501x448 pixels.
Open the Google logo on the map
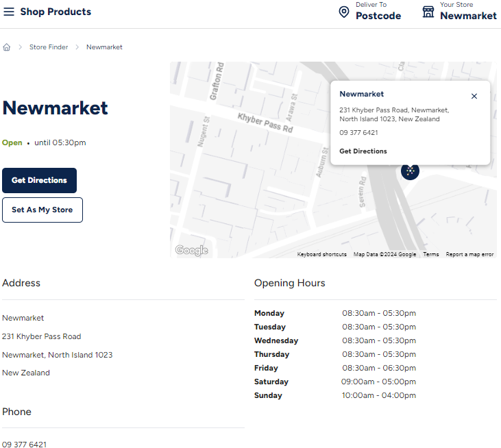click(191, 250)
